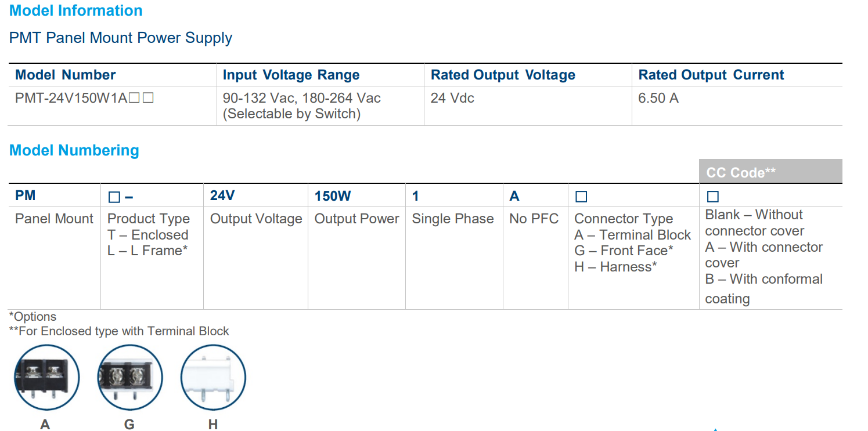Click the 24 Vdc output voltage value
Viewport: 868px width, 431px height.
tap(452, 99)
